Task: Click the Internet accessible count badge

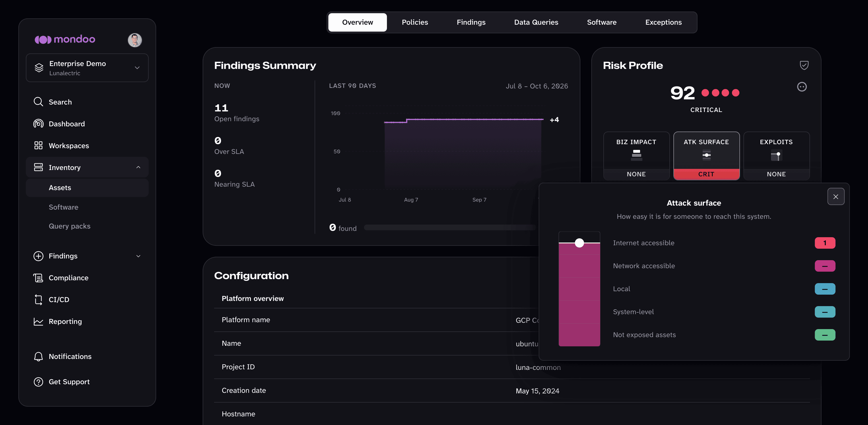Action: 825,243
